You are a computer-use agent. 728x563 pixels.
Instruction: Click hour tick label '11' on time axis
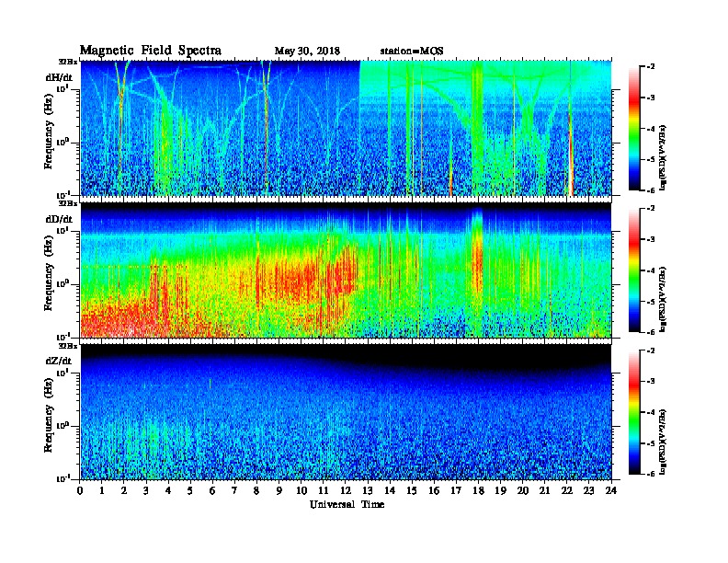click(x=324, y=490)
